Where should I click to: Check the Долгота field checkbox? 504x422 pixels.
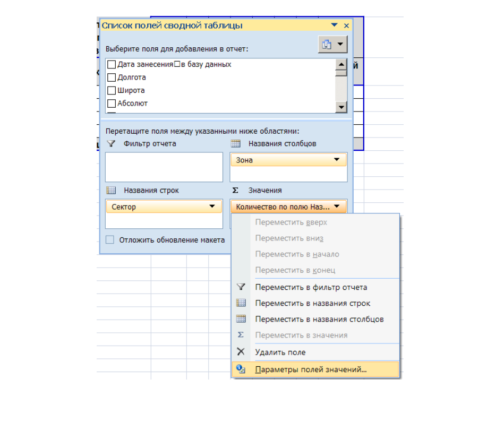pyautogui.click(x=112, y=77)
